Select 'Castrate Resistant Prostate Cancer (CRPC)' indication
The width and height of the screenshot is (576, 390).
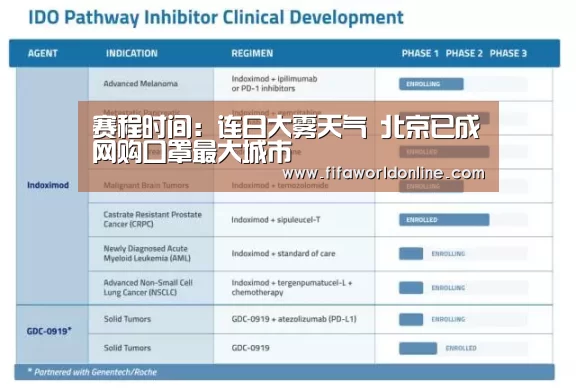click(152, 219)
